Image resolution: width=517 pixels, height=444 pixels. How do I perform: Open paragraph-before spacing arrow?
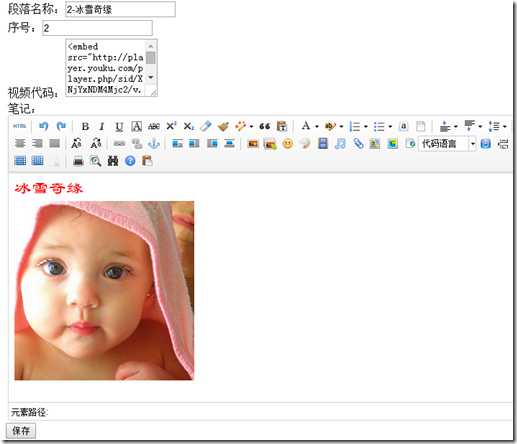[x=456, y=127]
